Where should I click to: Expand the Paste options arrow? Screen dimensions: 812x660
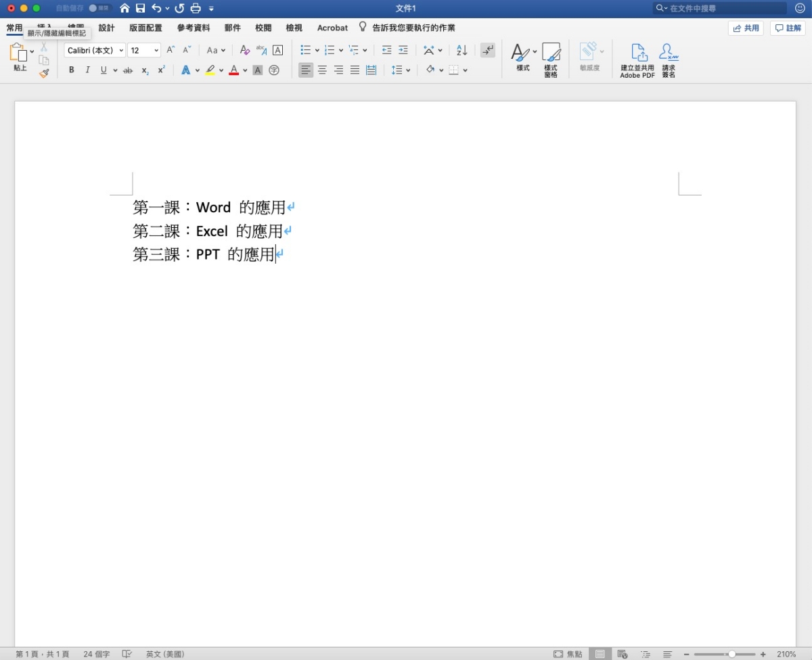32,52
